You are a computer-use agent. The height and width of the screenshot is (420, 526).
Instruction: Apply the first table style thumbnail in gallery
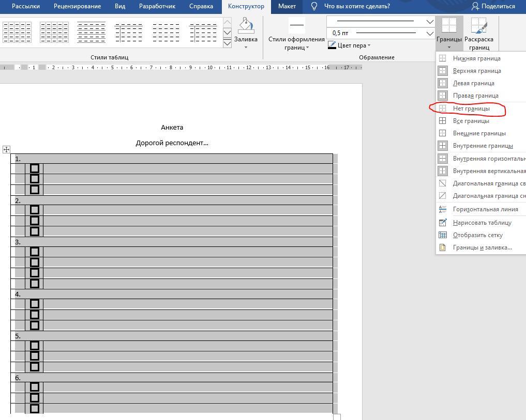(x=17, y=32)
